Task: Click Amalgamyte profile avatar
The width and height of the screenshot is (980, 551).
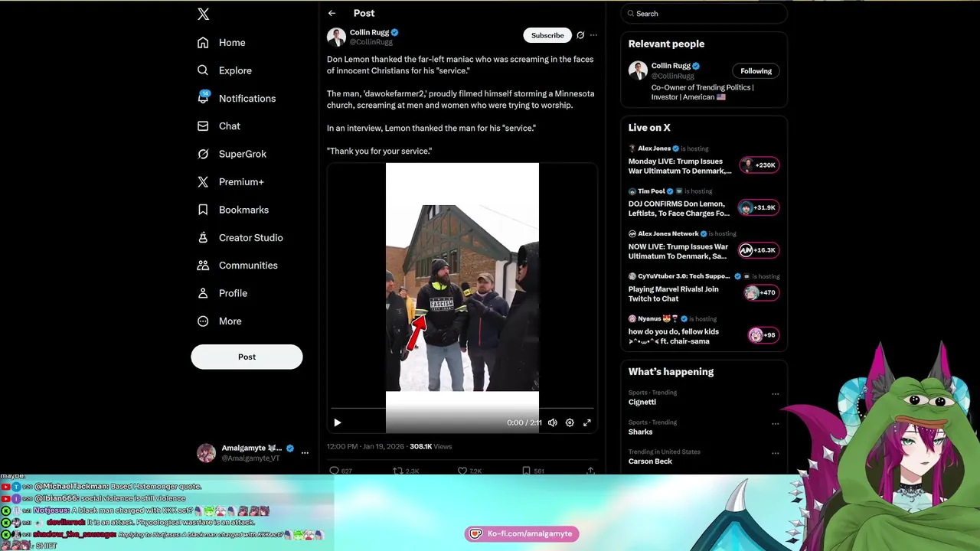Action: pos(206,453)
